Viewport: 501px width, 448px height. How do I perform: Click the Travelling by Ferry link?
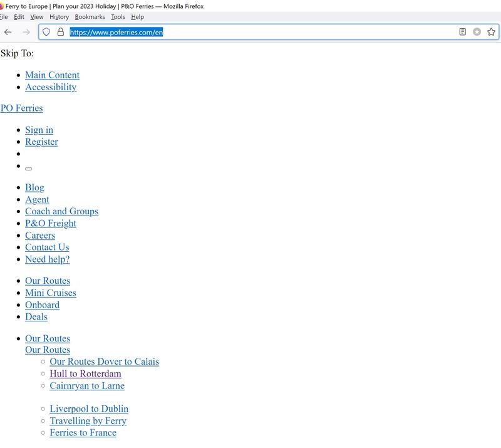pyautogui.click(x=88, y=421)
